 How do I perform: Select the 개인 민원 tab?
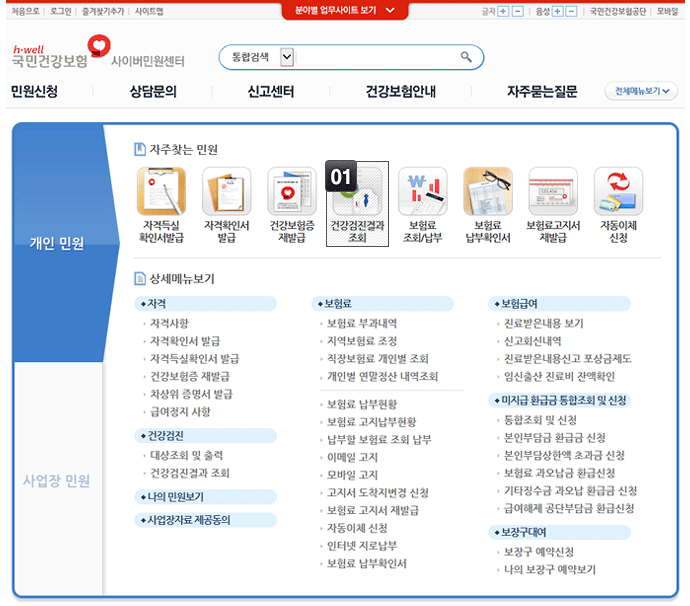(57, 243)
